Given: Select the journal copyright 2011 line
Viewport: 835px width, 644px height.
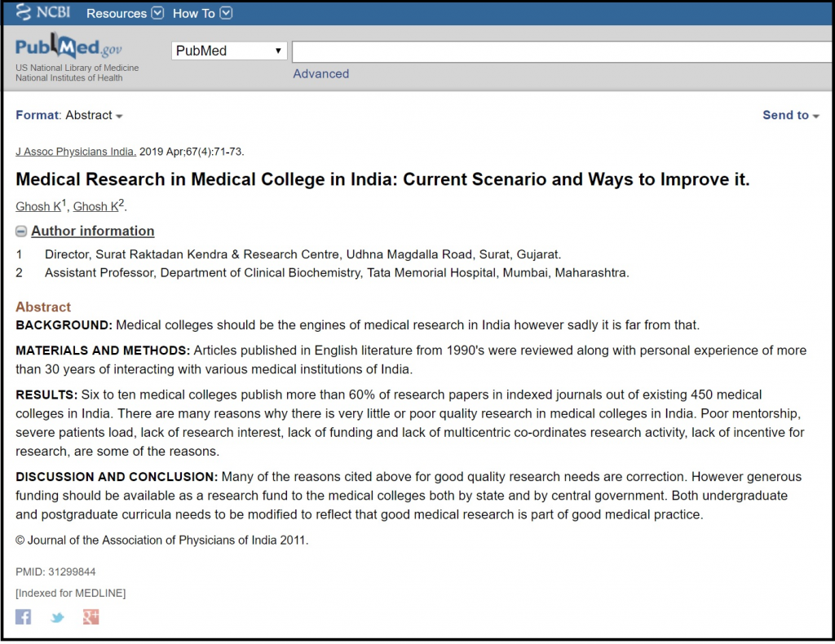Looking at the screenshot, I should 162,540.
